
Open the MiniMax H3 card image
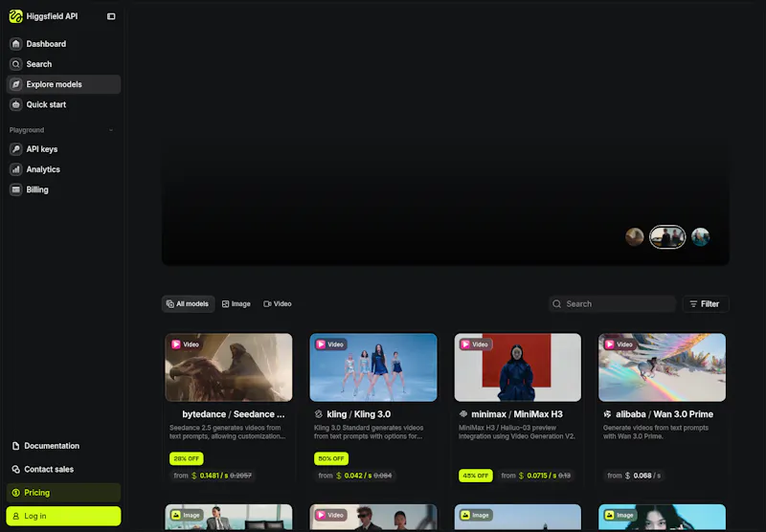point(518,367)
